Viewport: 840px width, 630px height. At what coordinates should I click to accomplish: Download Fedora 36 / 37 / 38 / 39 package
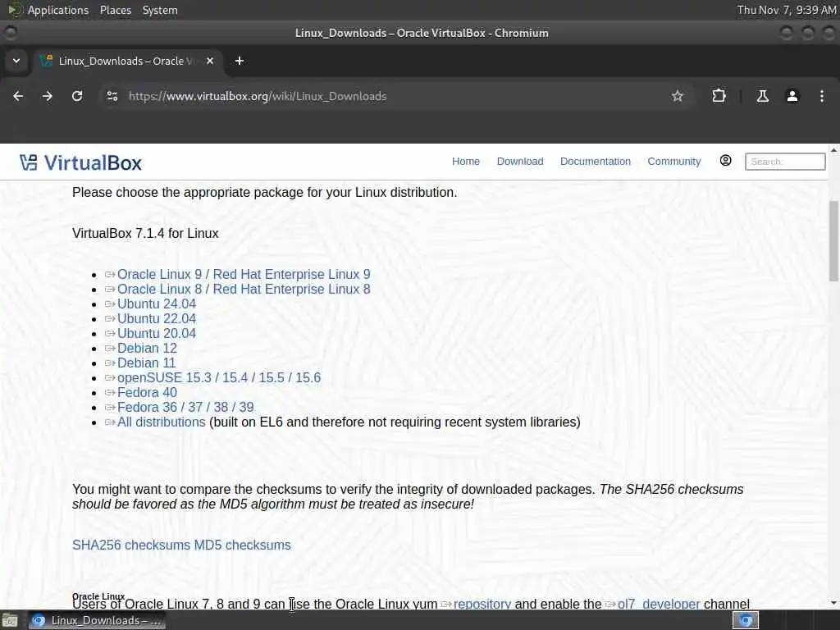185,407
